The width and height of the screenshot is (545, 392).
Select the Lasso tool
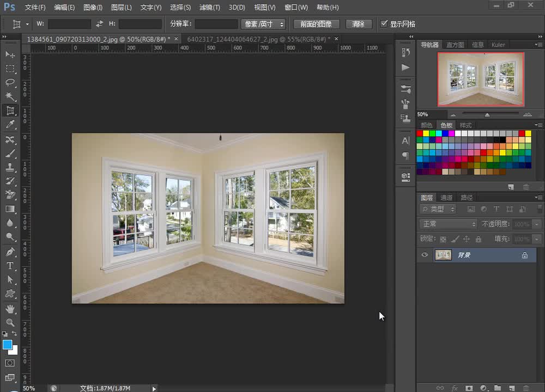click(10, 82)
